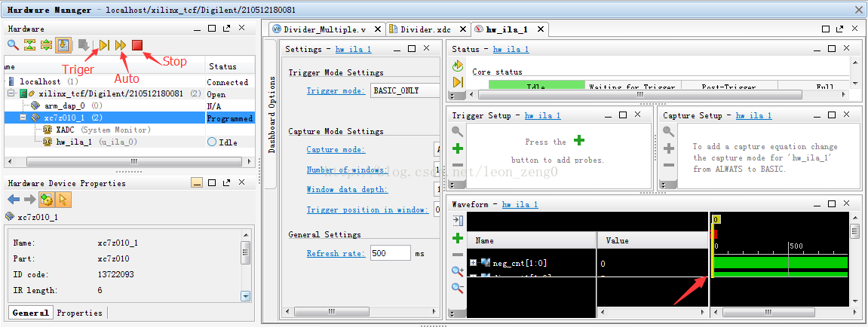Click horizontal scrollbar in Hardware tree panel
The height and width of the screenshot is (327, 868).
click(x=133, y=162)
